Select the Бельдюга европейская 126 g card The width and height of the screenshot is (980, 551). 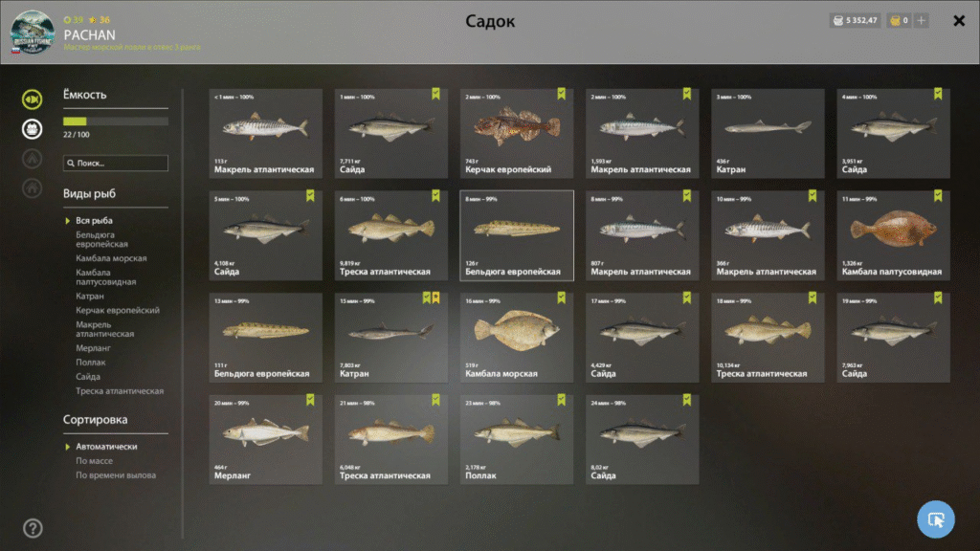[x=517, y=235]
